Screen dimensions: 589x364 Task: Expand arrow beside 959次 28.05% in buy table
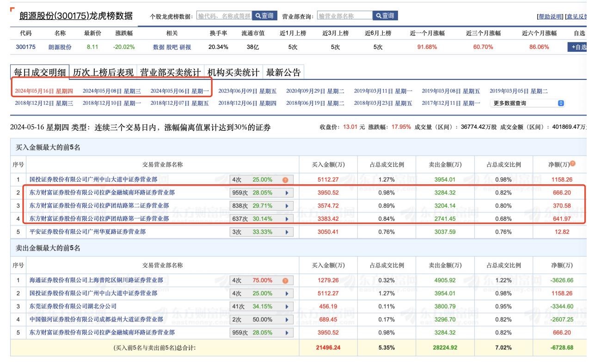287,193
